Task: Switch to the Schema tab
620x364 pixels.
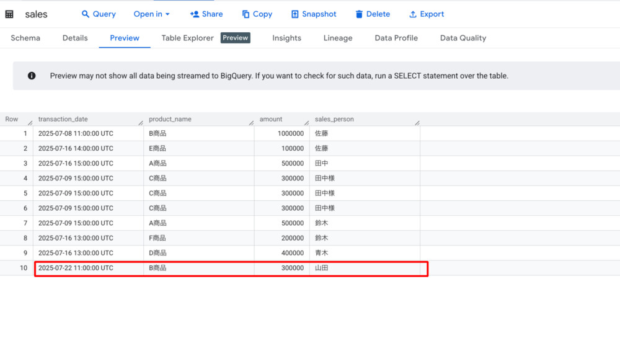Action: click(x=25, y=38)
